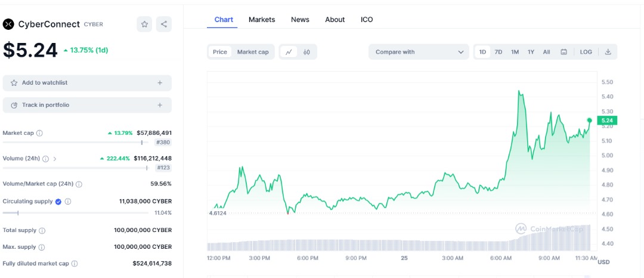Open the share icon next to CyberConnect
This screenshot has height=278, width=644.
click(x=164, y=24)
